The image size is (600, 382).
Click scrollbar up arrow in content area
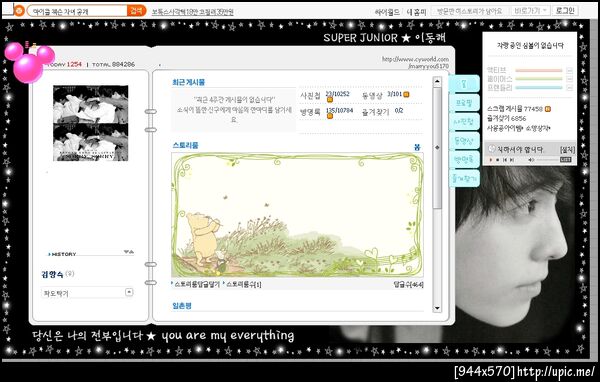437,81
